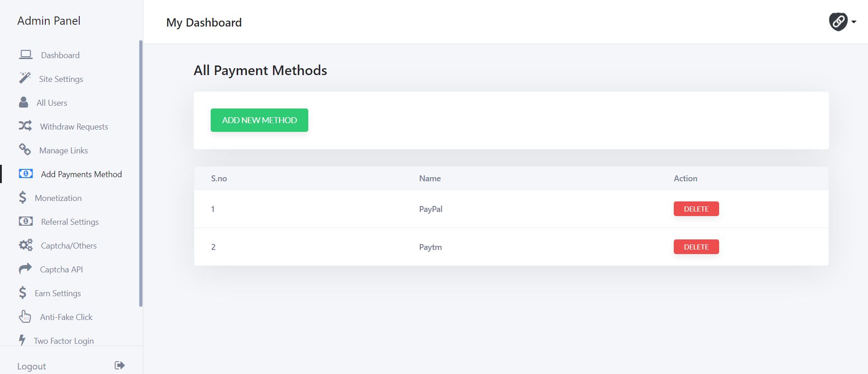Image resolution: width=868 pixels, height=374 pixels.
Task: Open Manage Links section
Action: tap(64, 151)
